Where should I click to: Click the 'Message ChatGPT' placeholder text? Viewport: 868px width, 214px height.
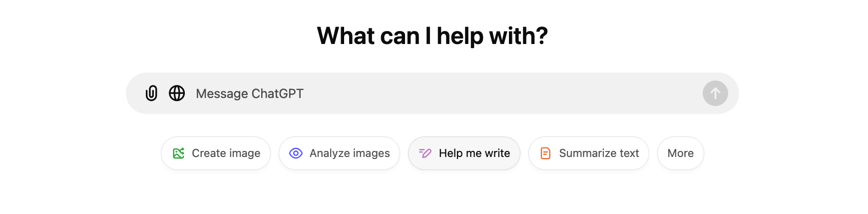point(250,93)
